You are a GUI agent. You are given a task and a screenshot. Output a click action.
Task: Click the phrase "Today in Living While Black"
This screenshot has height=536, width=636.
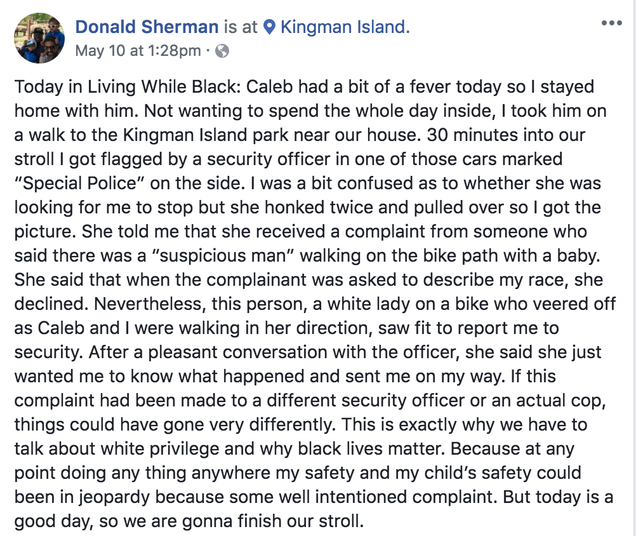(x=127, y=87)
